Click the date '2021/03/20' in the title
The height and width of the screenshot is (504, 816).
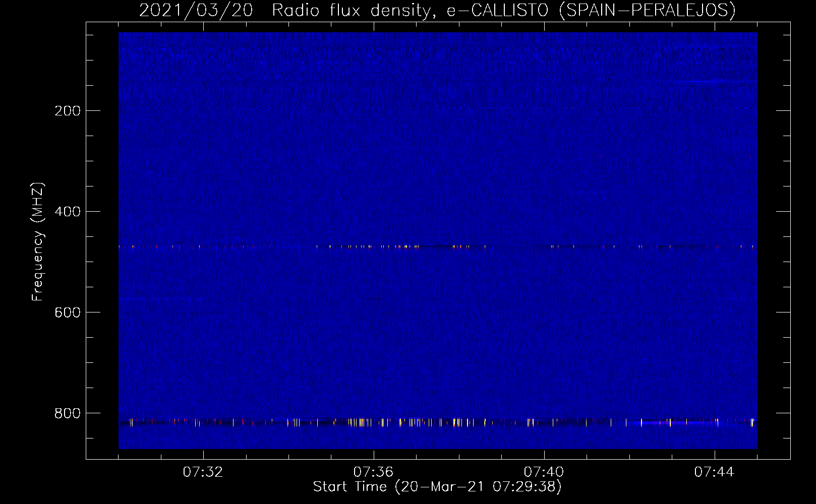196,11
